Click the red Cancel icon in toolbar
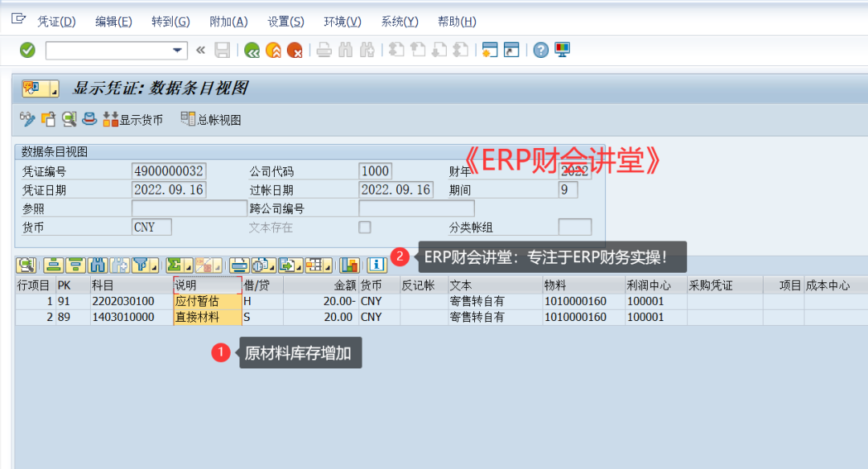Image resolution: width=868 pixels, height=469 pixels. click(295, 50)
